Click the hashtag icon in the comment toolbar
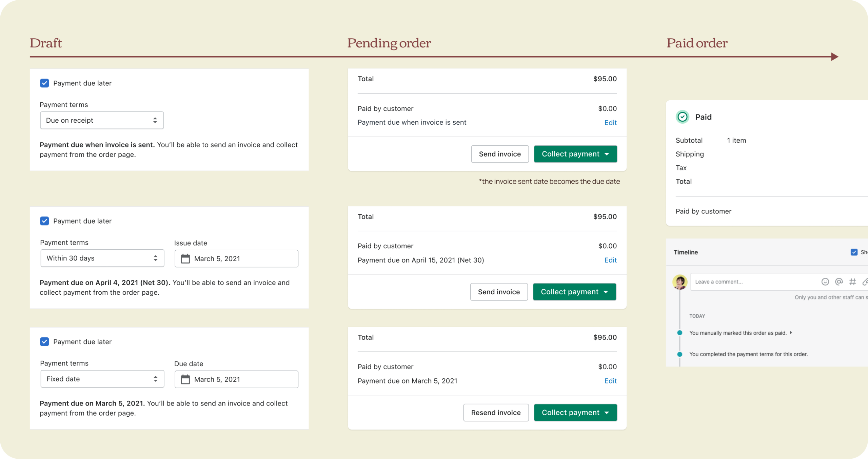This screenshot has height=459, width=868. coord(853,281)
